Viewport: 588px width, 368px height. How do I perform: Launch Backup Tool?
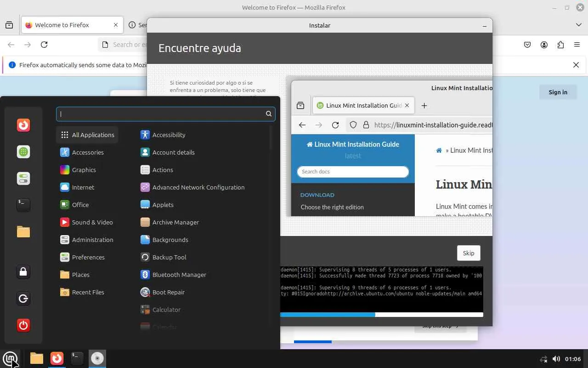tap(202, 257)
